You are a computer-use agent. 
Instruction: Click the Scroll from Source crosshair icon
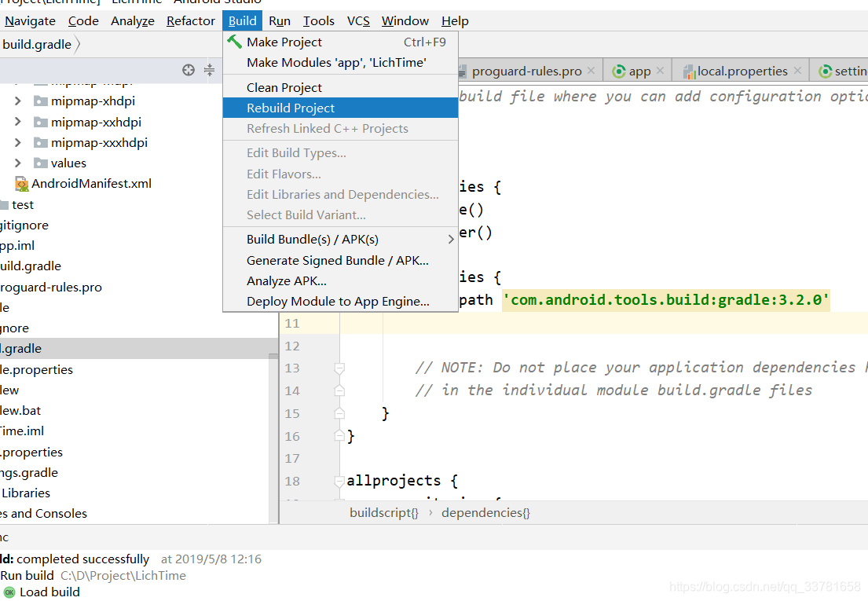[189, 70]
